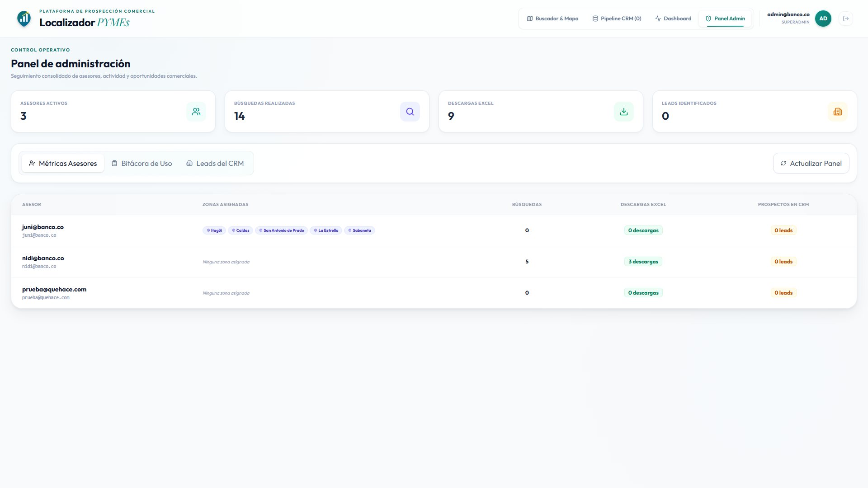Screen dimensions: 868x488
Task: Click 0 leads badge in nidi@banco.co row
Action: coord(783,262)
